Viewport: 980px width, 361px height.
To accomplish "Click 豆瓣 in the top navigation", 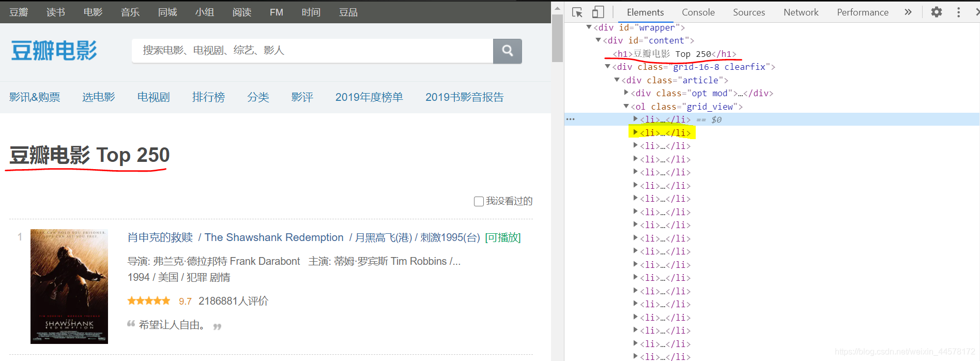I will (19, 12).
